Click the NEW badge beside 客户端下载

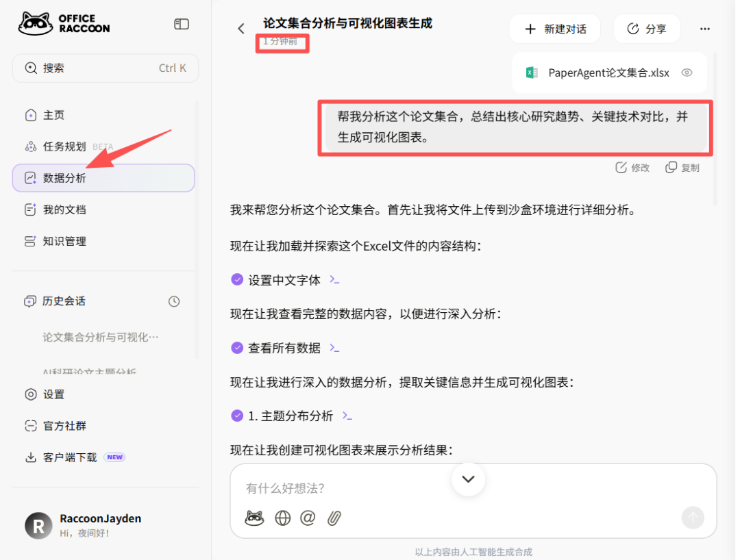[x=114, y=457]
